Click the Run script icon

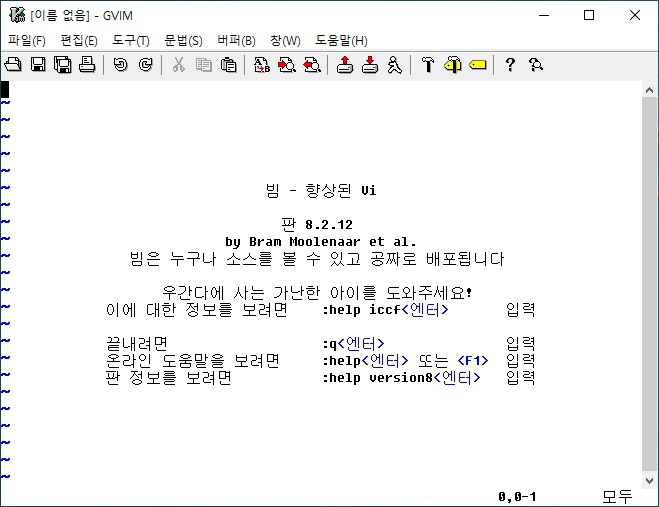(394, 65)
